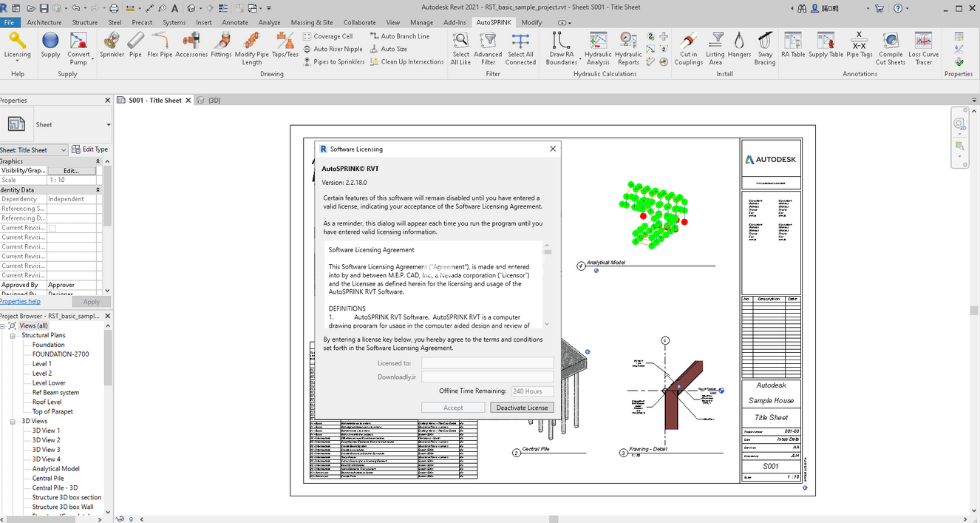Open the Massing & Site ribbon tab
The height and width of the screenshot is (523, 980).
coord(312,22)
